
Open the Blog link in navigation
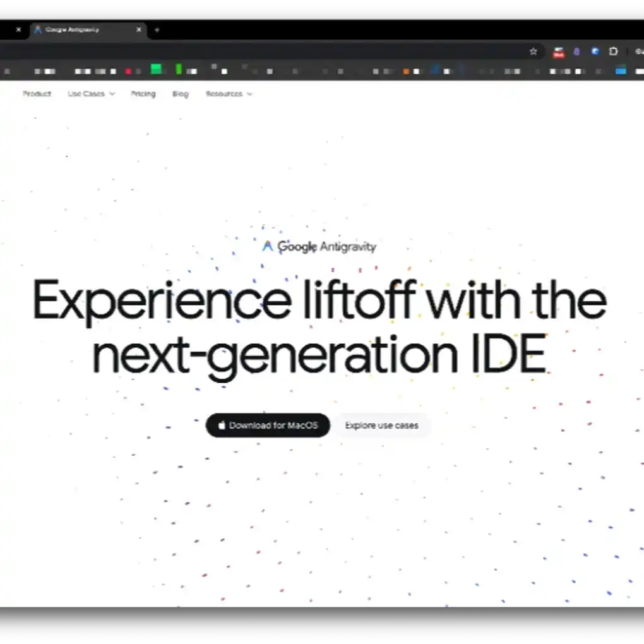[181, 94]
